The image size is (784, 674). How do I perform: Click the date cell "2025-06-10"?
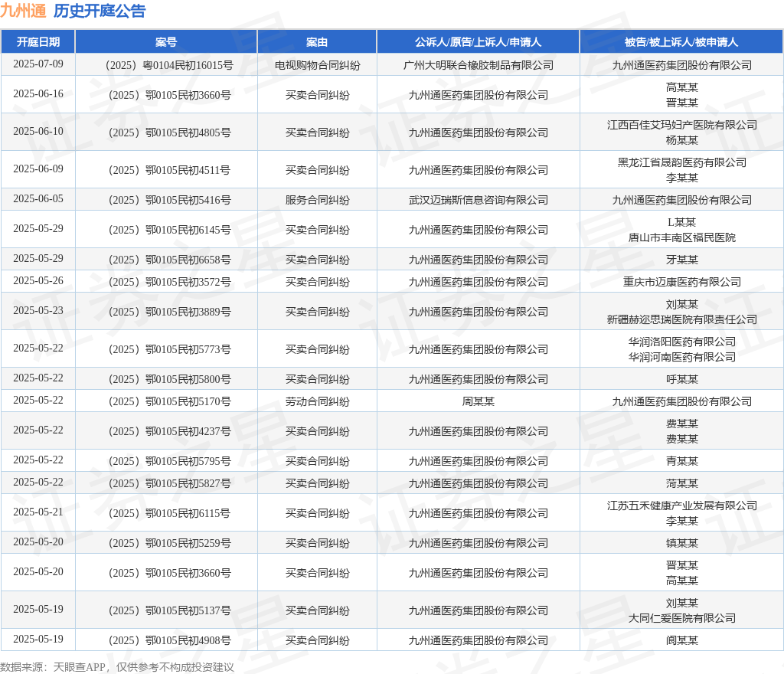click(38, 132)
